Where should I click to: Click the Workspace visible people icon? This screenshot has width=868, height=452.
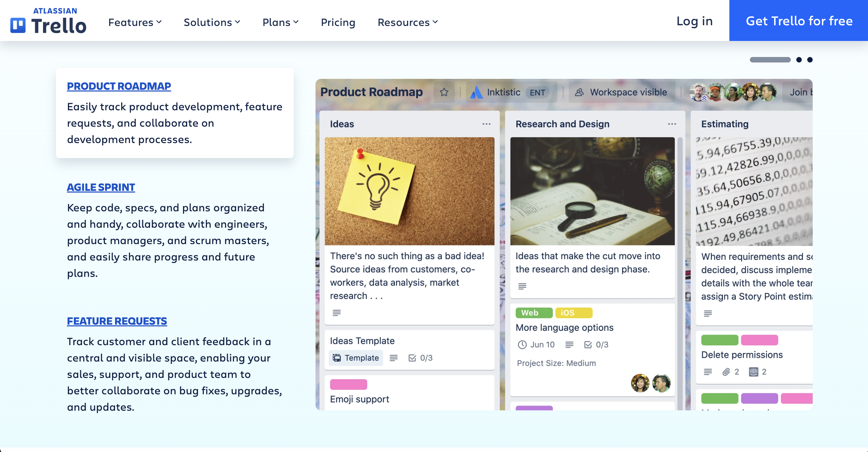click(579, 92)
